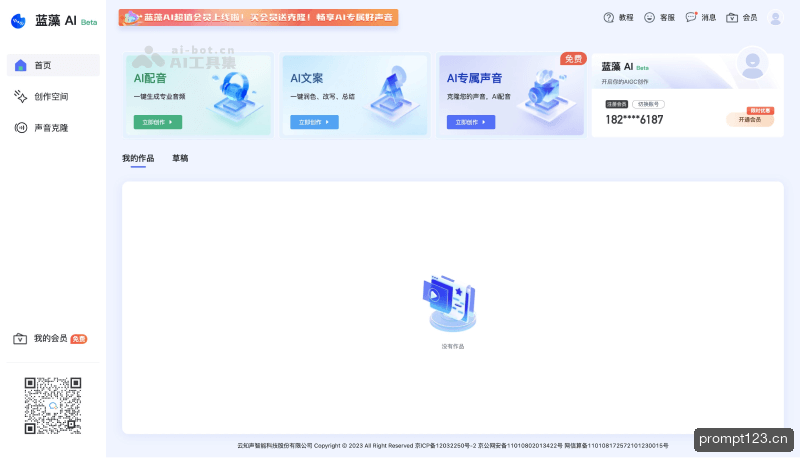
Task: Click the 我的会员 bag icon in sidebar
Action: tap(20, 339)
